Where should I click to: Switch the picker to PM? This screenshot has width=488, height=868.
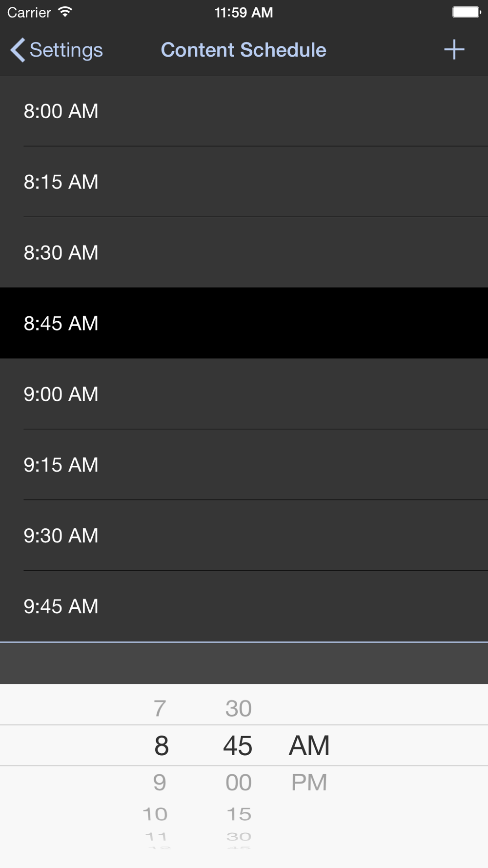click(x=309, y=783)
